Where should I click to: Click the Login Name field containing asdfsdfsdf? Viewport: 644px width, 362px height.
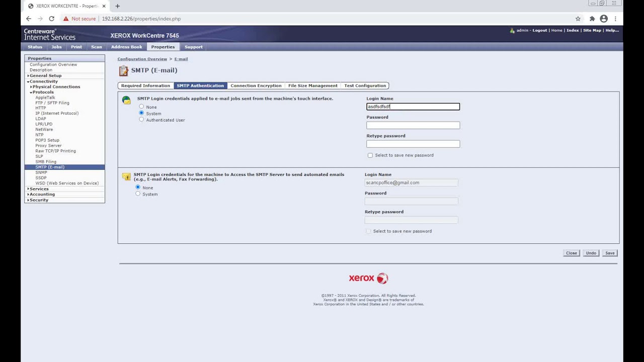click(413, 107)
